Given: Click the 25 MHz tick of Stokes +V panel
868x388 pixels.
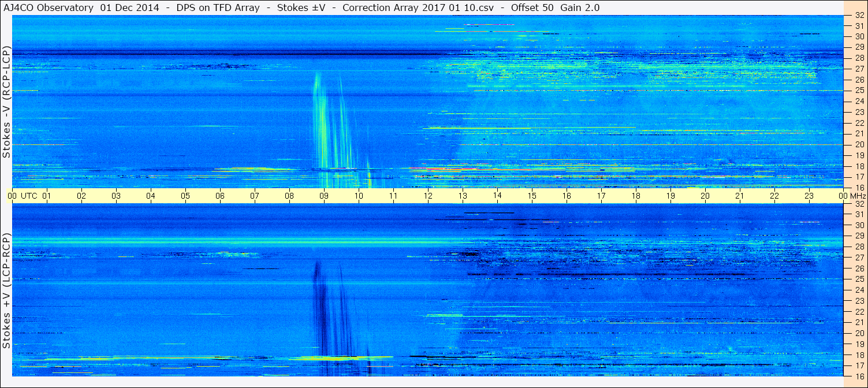Looking at the screenshot, I should tap(859, 279).
